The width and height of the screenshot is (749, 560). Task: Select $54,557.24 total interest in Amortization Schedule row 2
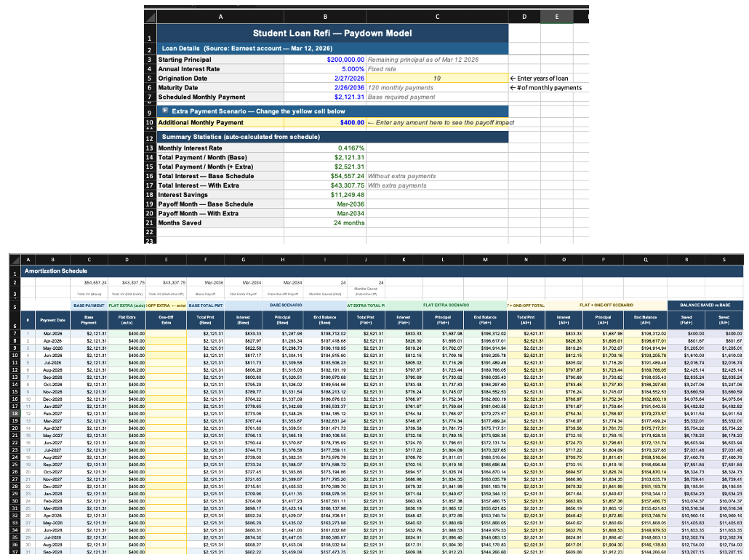point(89,282)
